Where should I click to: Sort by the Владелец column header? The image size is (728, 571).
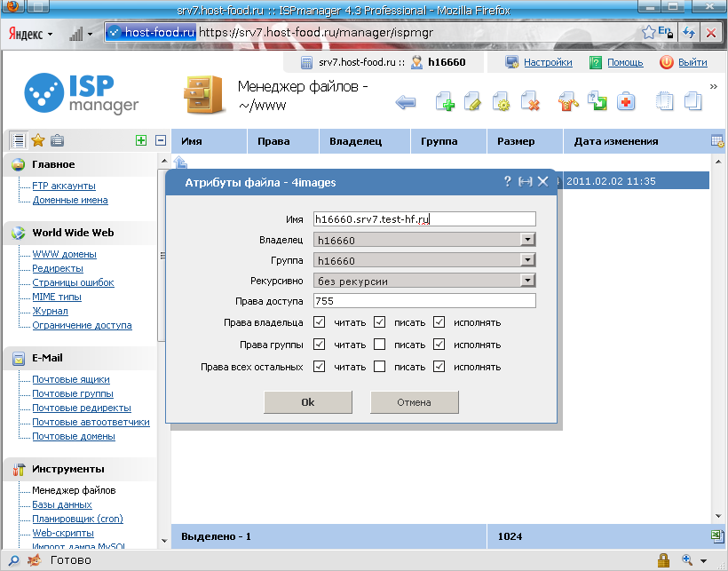[365, 141]
